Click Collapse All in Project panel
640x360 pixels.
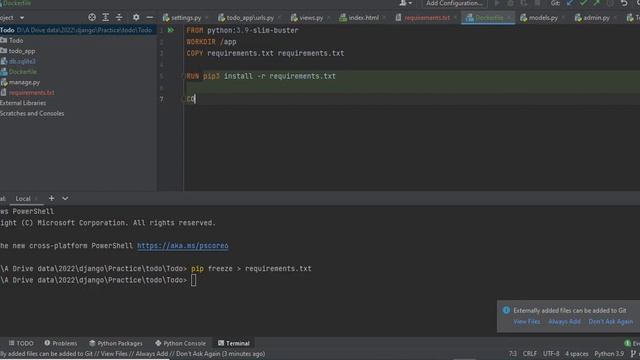click(119, 17)
